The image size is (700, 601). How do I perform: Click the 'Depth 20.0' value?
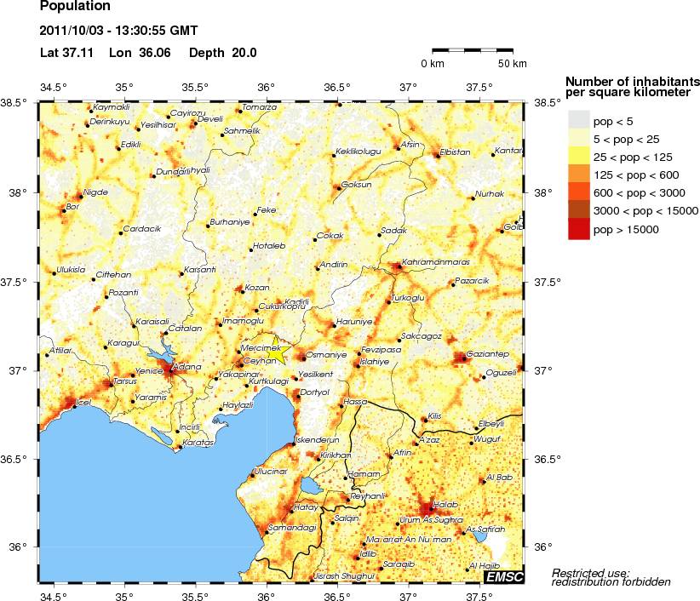coord(222,53)
